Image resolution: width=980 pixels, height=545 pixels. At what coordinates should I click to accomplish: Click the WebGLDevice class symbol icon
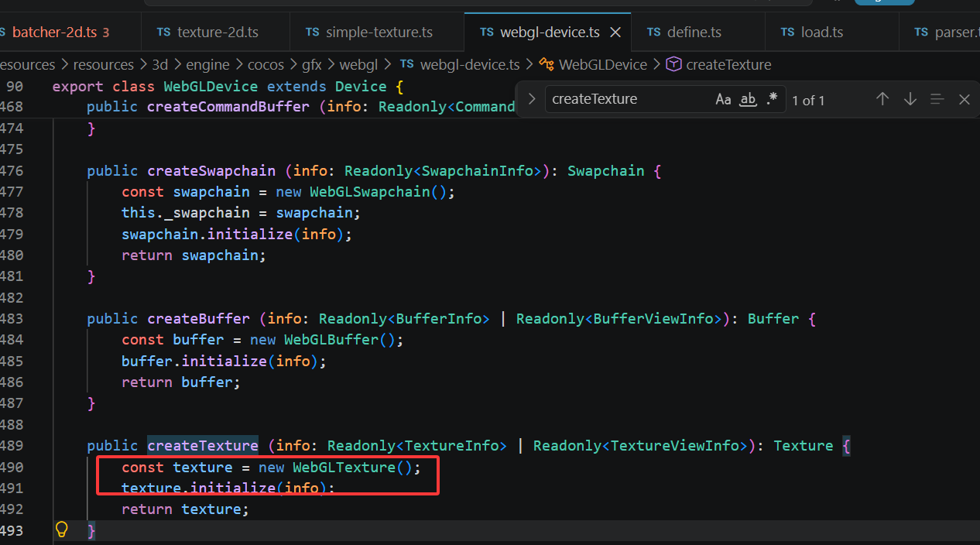click(x=547, y=65)
